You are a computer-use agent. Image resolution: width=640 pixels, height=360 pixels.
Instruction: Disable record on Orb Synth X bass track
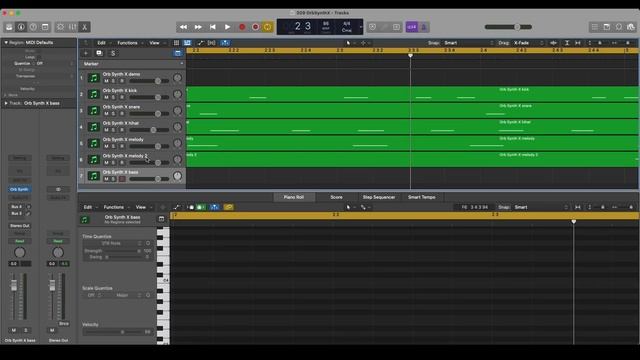122,179
